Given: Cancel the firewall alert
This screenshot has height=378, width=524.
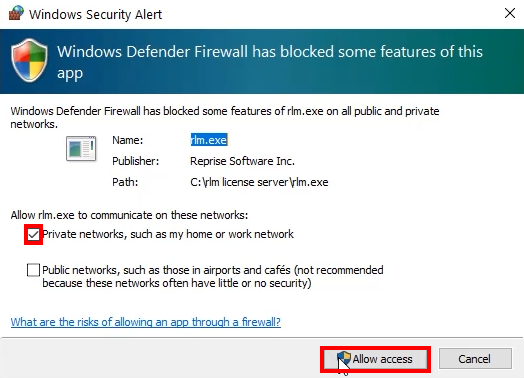Looking at the screenshot, I should 475,359.
